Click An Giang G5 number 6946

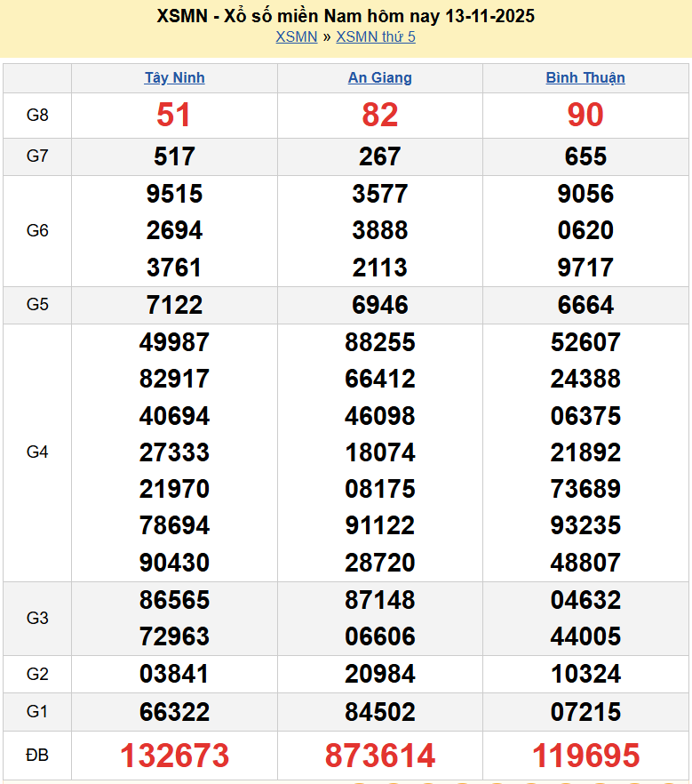379,305
